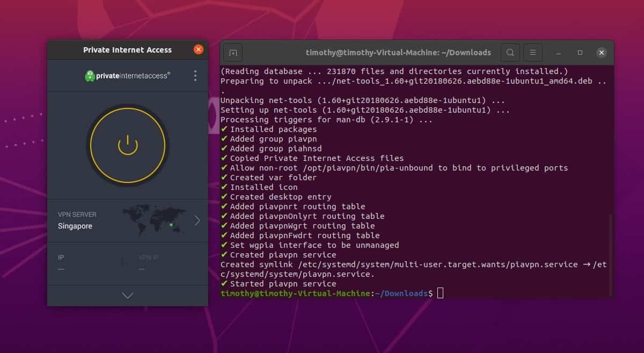Click the VPN SERVER label
This screenshot has width=644, height=353.
[x=77, y=214]
